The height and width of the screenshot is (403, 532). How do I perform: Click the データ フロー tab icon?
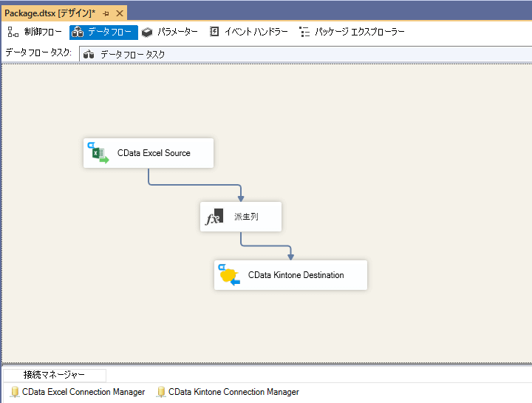pyautogui.click(x=78, y=33)
